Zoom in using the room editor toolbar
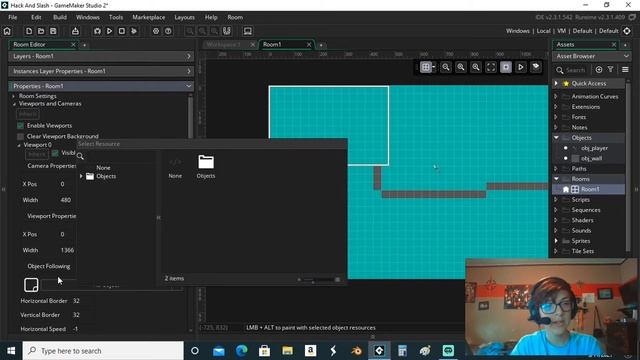The height and width of the screenshot is (360, 640). tap(476, 67)
